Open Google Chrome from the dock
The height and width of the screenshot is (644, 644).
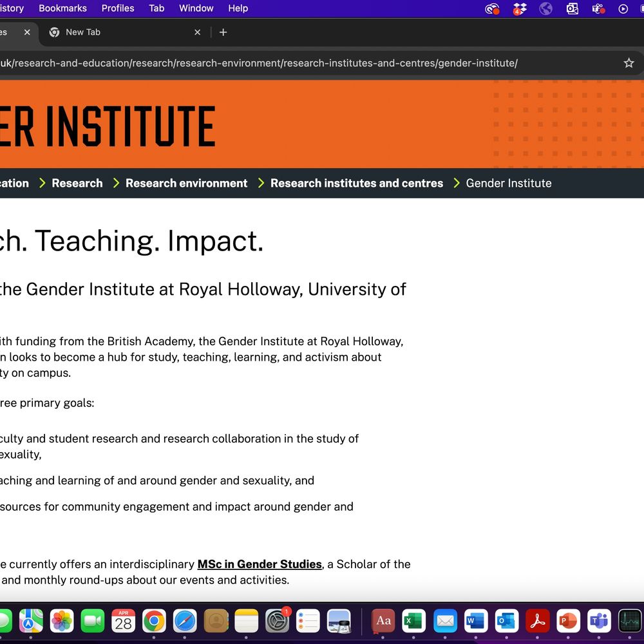154,621
